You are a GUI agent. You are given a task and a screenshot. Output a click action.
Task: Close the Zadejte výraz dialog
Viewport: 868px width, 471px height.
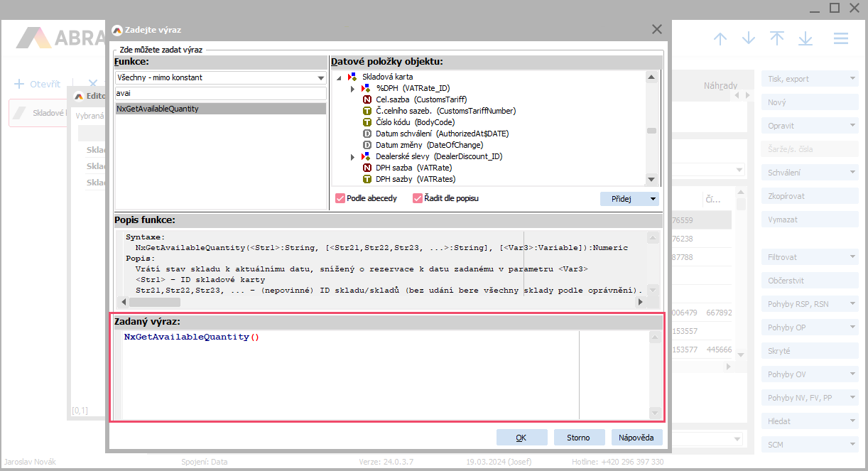click(657, 29)
